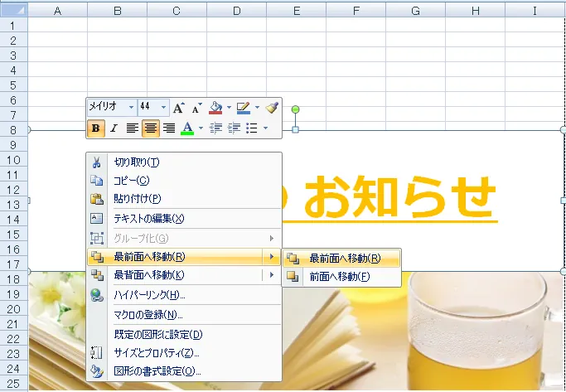The width and height of the screenshot is (566, 392).
Task: Click the Grow Font icon
Action: [178, 108]
